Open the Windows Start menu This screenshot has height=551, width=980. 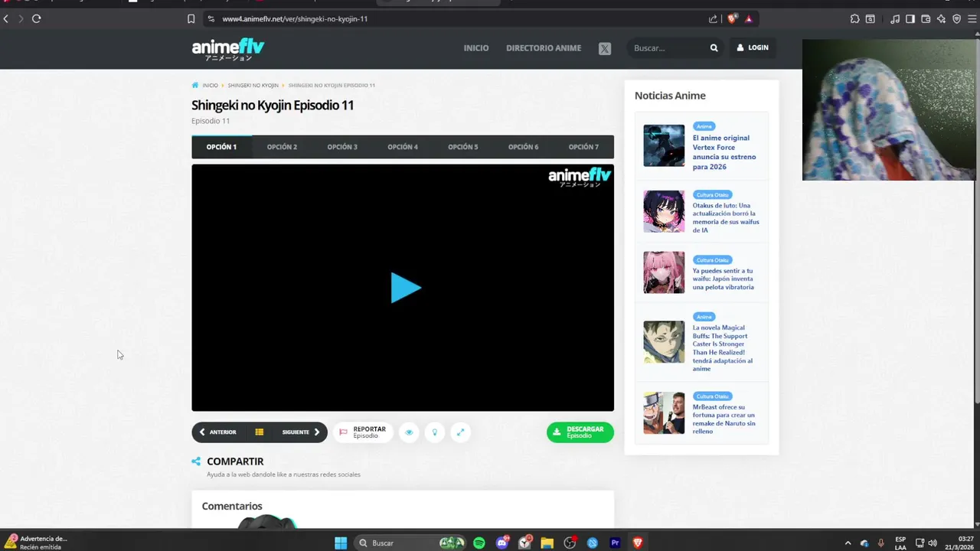coord(341,543)
